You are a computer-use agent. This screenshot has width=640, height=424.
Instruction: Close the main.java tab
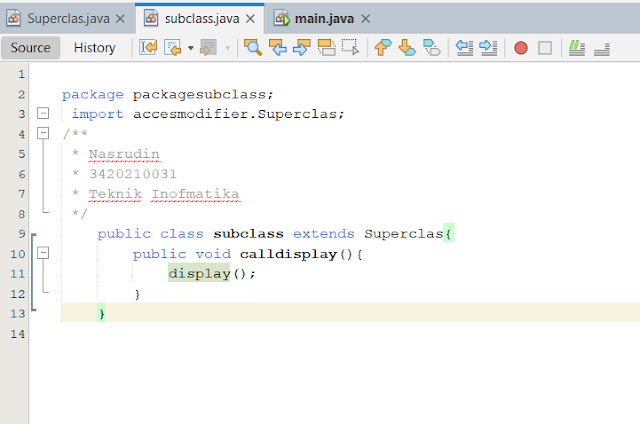coord(365,19)
